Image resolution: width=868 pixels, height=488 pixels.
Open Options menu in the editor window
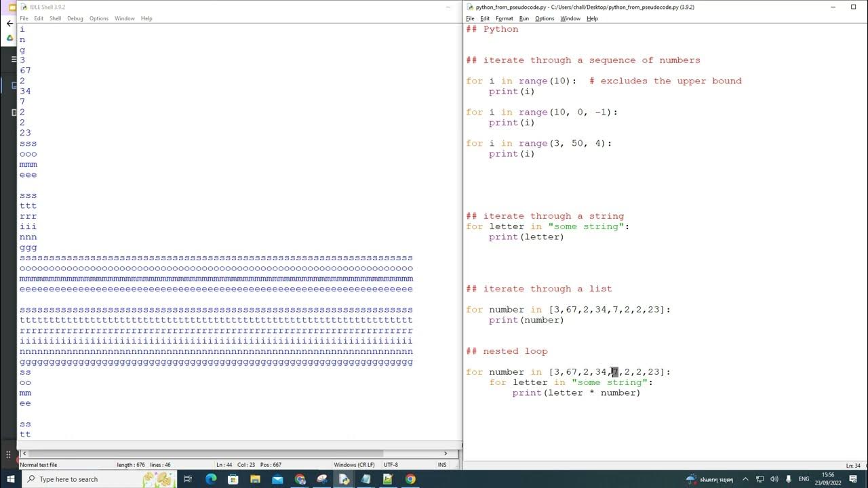click(x=545, y=18)
